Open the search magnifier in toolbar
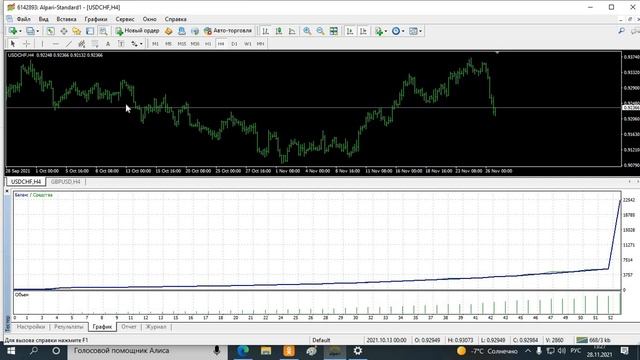Image resolution: width=640 pixels, height=360 pixels. [621, 31]
